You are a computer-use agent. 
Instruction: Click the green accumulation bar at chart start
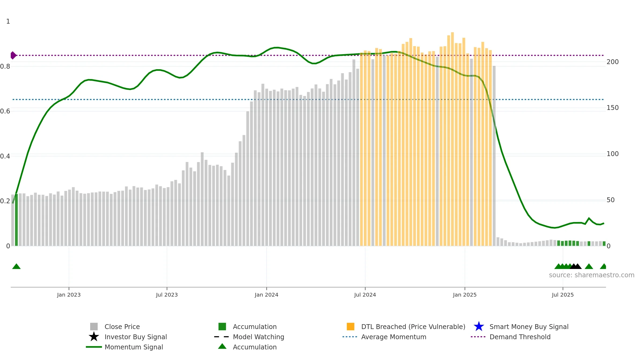pos(16,220)
